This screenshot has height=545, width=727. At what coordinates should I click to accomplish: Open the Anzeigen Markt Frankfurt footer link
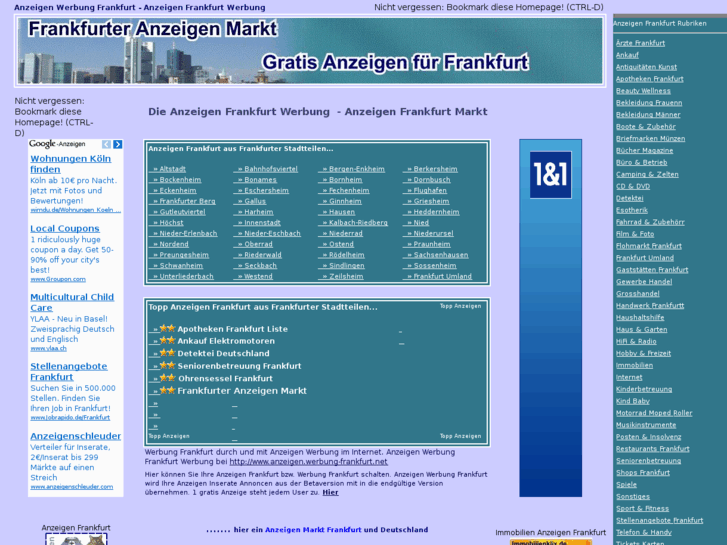[313, 530]
